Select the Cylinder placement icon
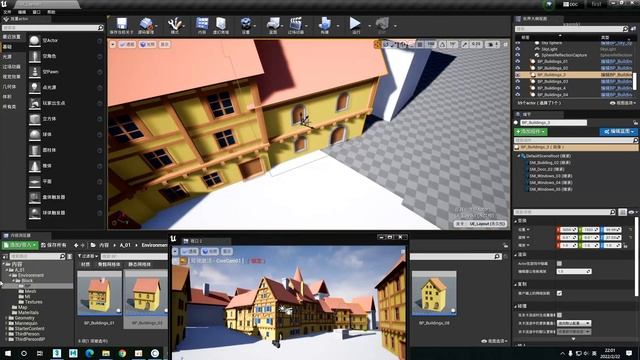Image resolution: width=640 pixels, height=360 pixels. pyautogui.click(x=35, y=150)
